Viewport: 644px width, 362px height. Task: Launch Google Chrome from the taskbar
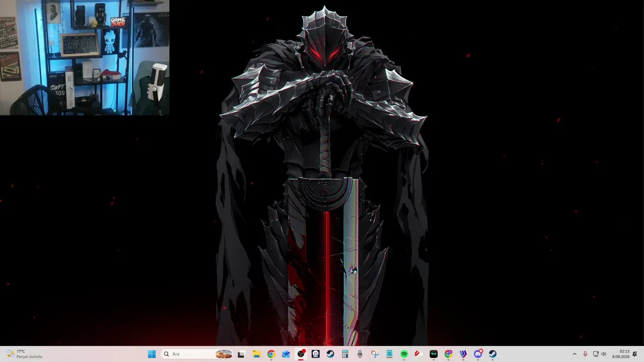(271, 354)
